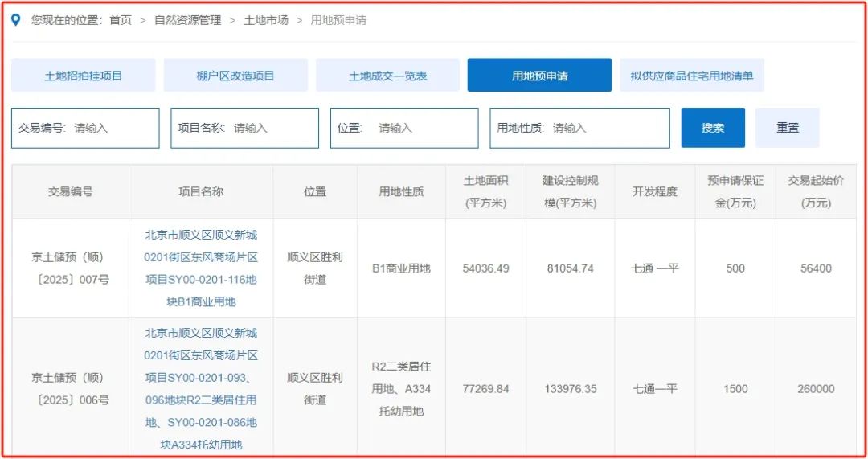Navigate to 土地市场 breadcrumb
The height and width of the screenshot is (459, 868).
pyautogui.click(x=266, y=20)
